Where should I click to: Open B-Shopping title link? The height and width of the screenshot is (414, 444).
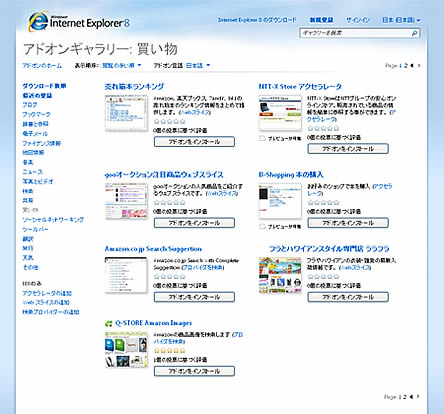[x=291, y=175]
